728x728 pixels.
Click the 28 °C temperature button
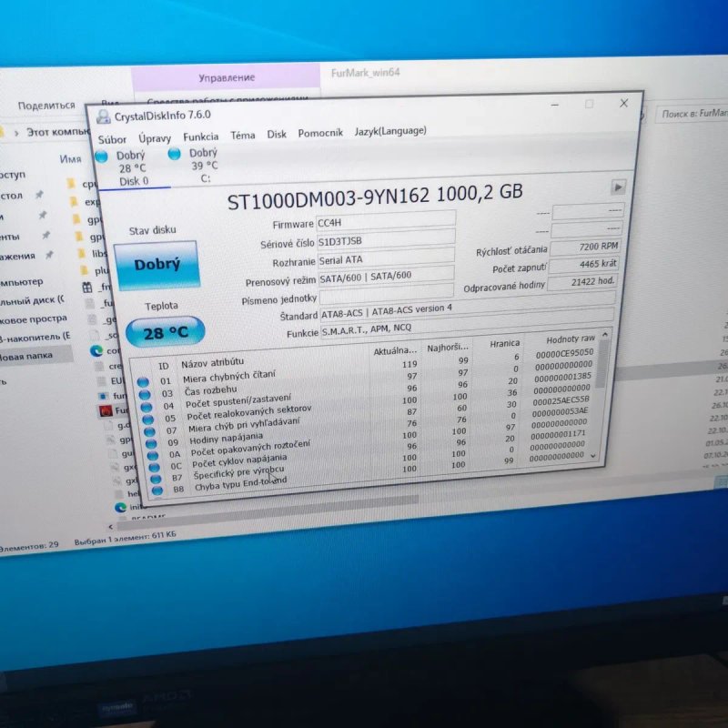pyautogui.click(x=166, y=332)
